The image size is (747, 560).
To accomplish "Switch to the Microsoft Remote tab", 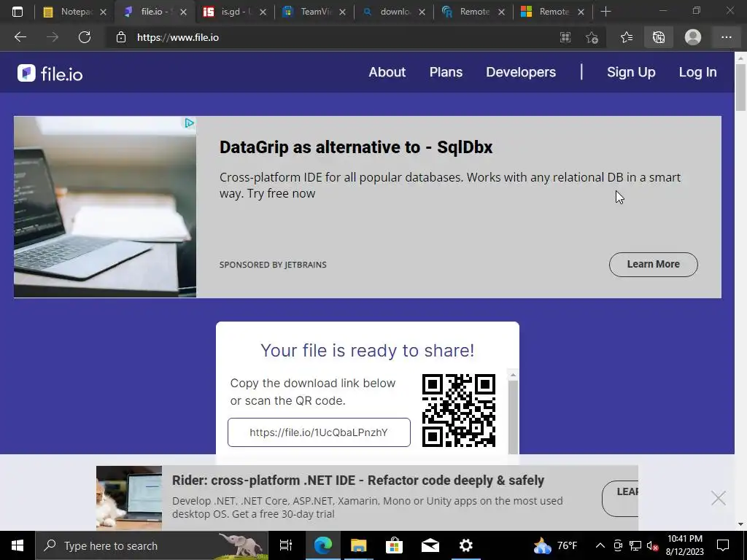I will (546, 12).
